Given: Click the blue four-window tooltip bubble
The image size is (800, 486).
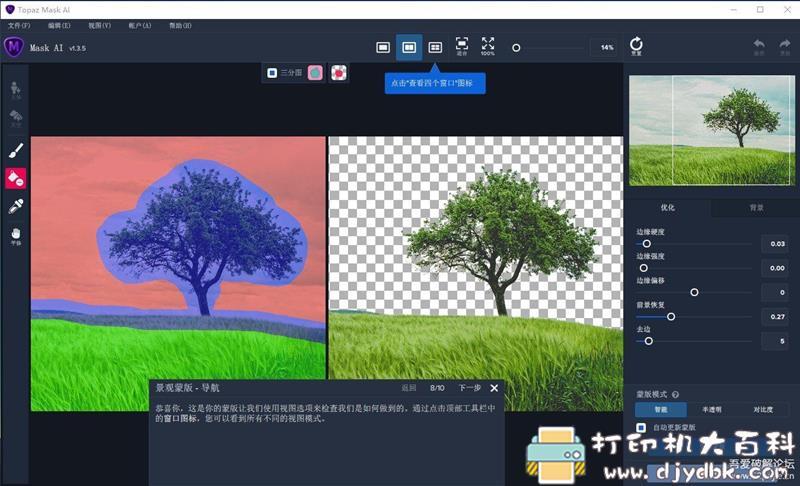Looking at the screenshot, I should coord(435,83).
